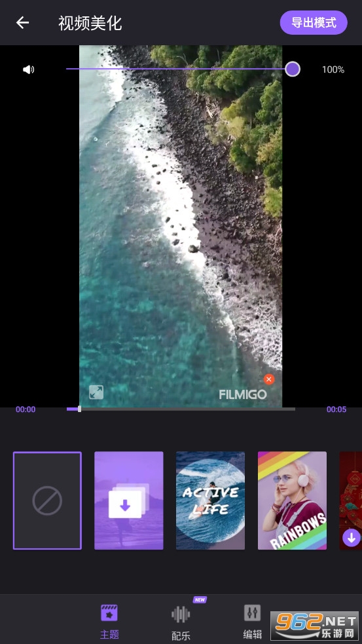Image resolution: width=362 pixels, height=644 pixels.
Task: Remove the FILMIGO watermark with red X
Action: 269,379
